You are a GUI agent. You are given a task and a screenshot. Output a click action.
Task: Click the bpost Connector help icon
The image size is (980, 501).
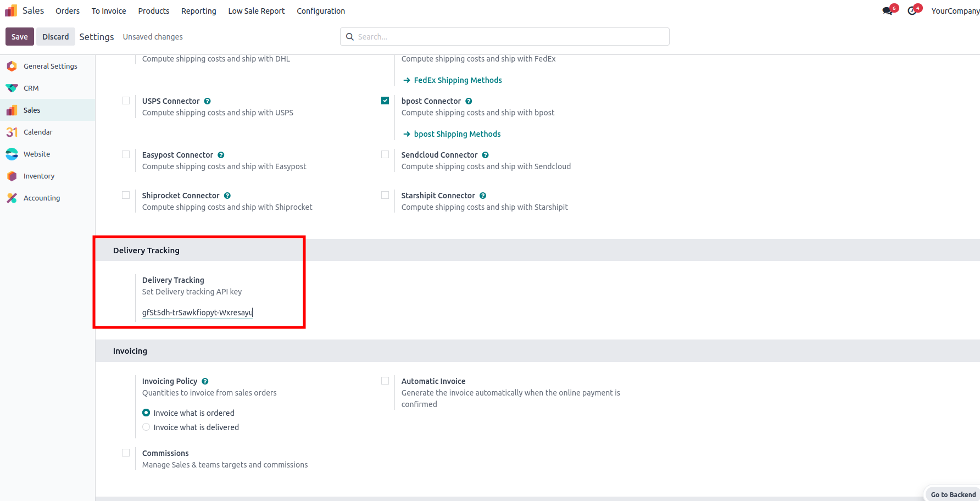(469, 101)
